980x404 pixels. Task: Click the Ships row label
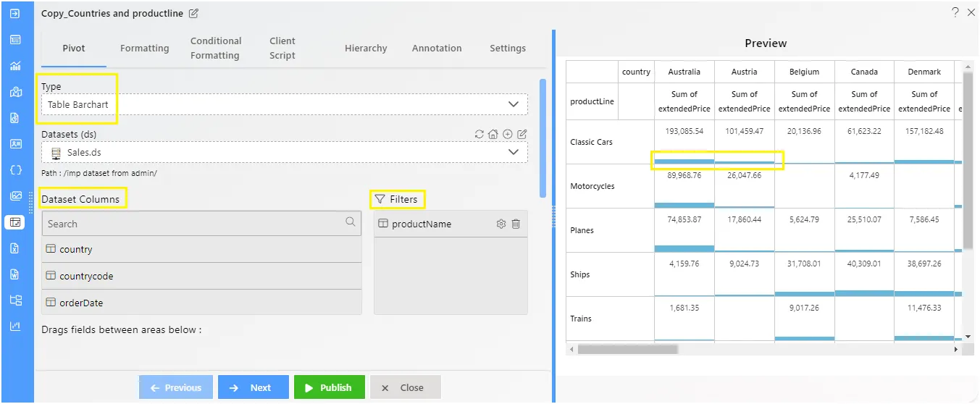coord(580,274)
